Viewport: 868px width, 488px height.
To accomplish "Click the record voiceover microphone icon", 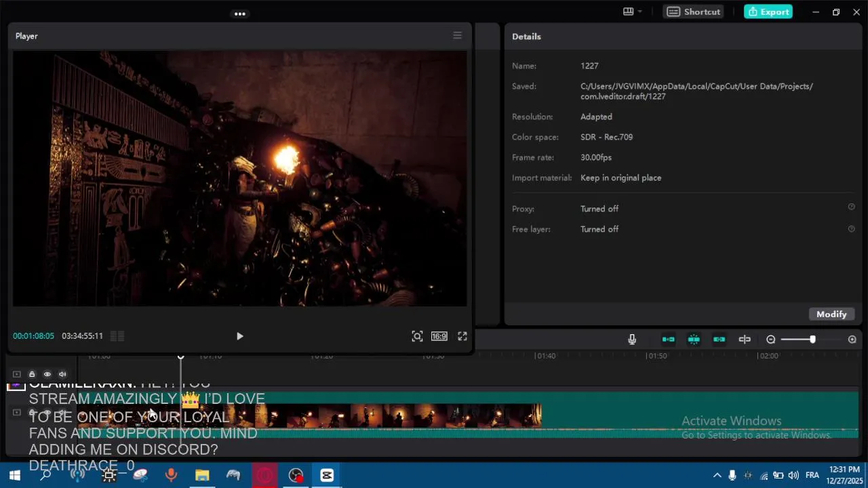I will pyautogui.click(x=632, y=340).
